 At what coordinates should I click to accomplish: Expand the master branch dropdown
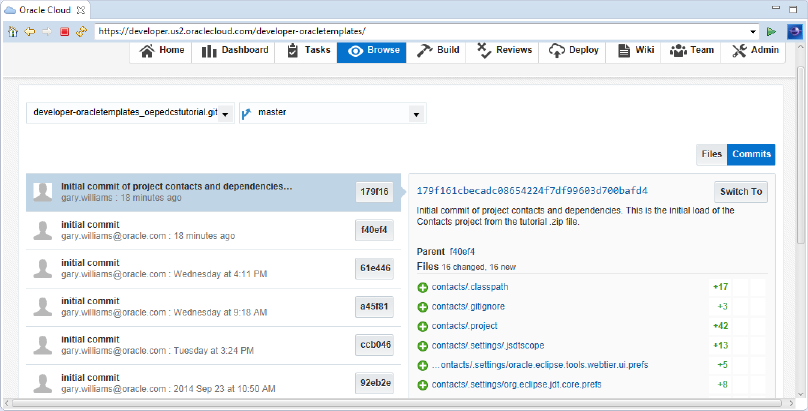click(x=416, y=114)
